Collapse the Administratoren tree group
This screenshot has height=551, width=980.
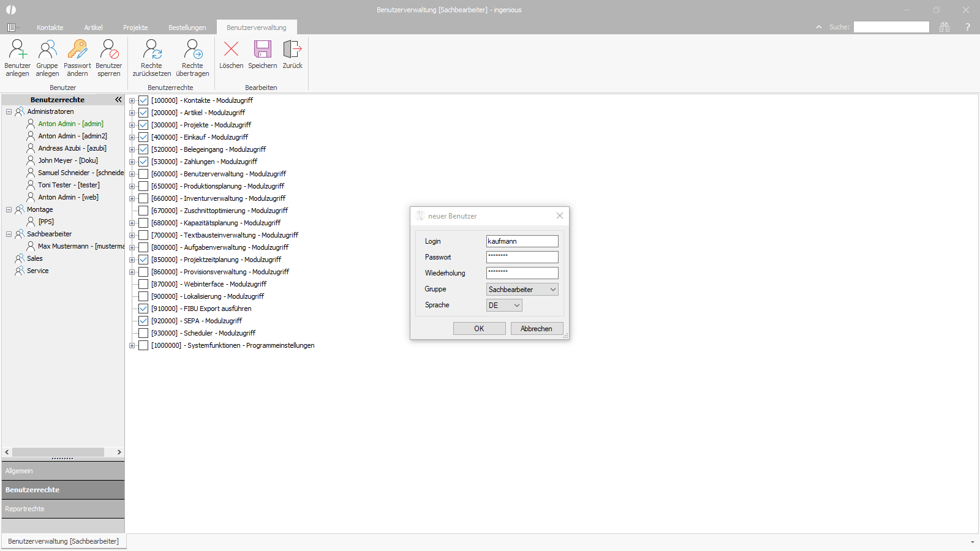click(x=9, y=111)
